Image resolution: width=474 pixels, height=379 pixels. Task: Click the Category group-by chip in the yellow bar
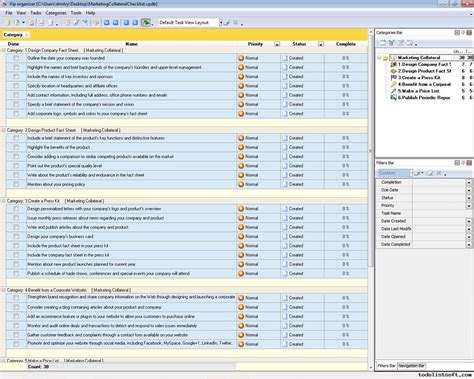(x=15, y=35)
